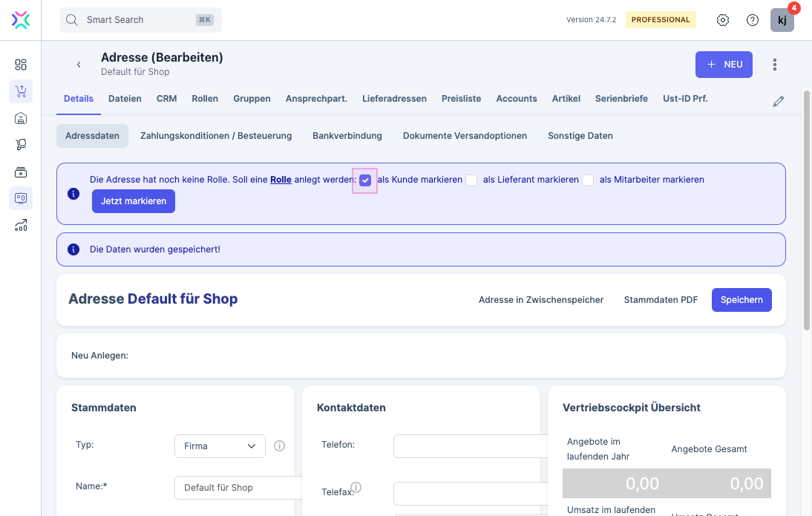This screenshot has height=516, width=812.
Task: Click the shopping cart sidebar icon
Action: (21, 91)
